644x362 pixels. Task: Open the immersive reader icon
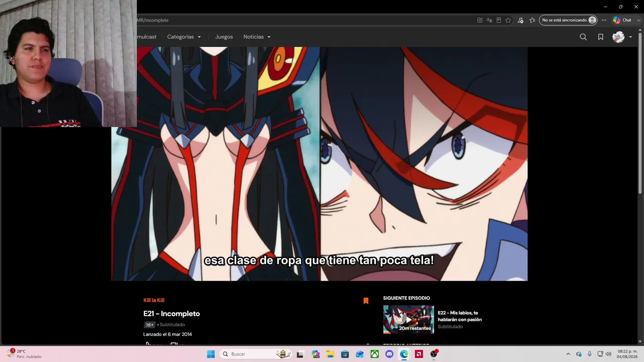click(x=499, y=20)
